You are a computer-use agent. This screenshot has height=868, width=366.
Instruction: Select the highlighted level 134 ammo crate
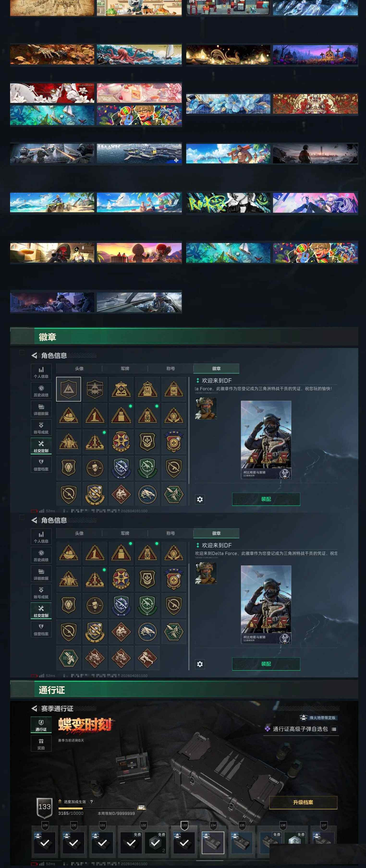[213, 843]
